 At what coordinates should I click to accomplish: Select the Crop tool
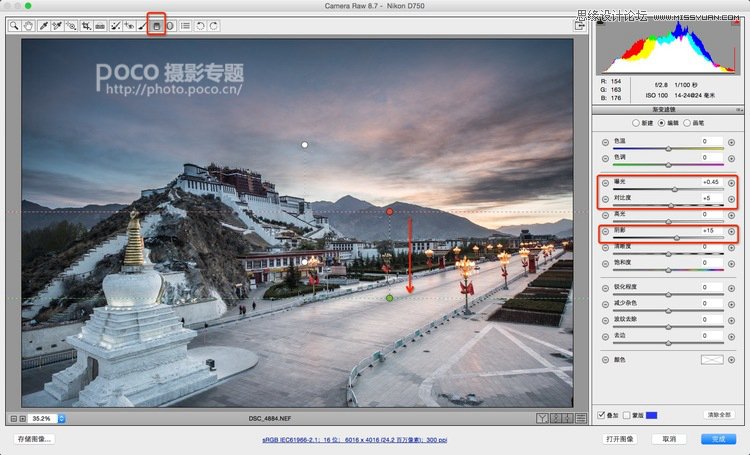[x=86, y=26]
